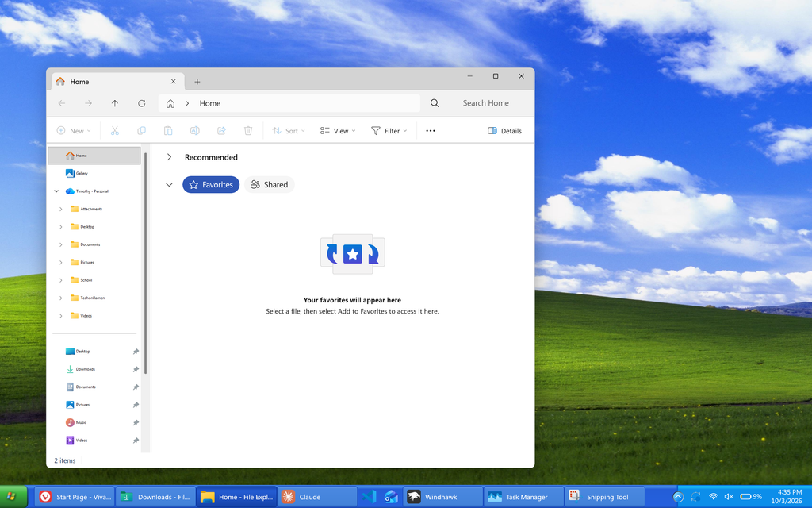Click the Paste clipboard icon
Screen dimensions: 812x508
(x=168, y=131)
